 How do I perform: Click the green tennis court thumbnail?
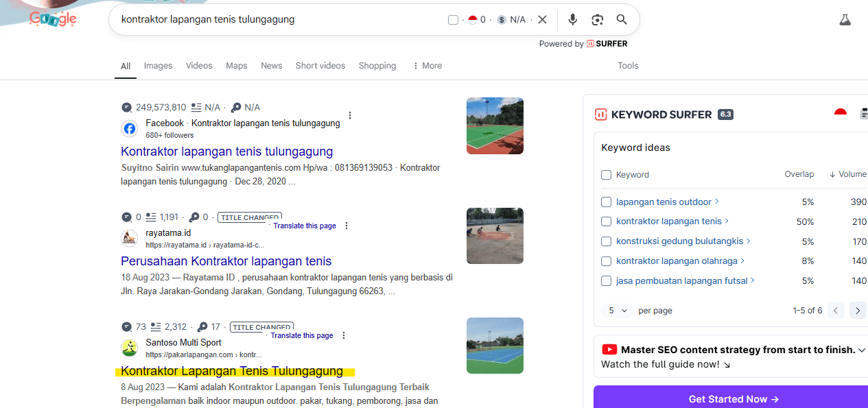[495, 125]
